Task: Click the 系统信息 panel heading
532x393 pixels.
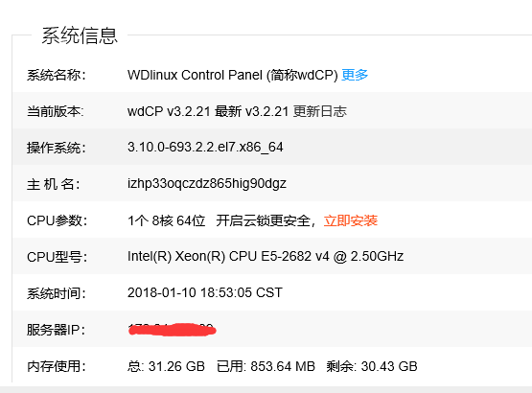Action: coord(80,35)
